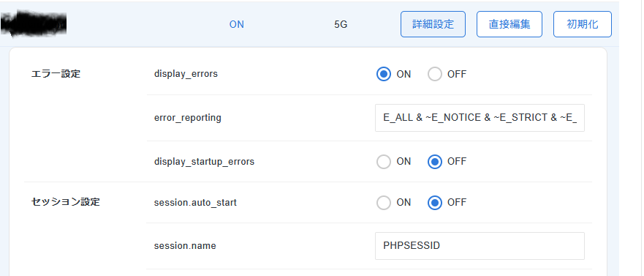Click the 初期化 reset button
Image resolution: width=644 pixels, height=276 pixels.
583,24
